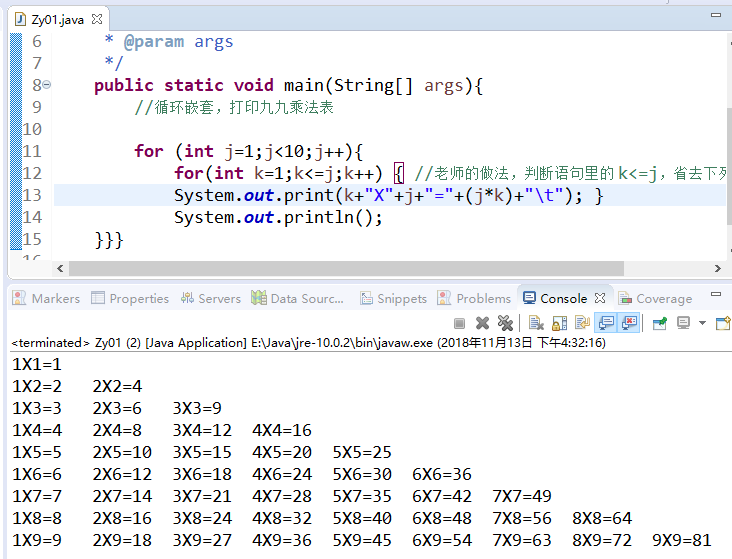Image resolution: width=732 pixels, height=559 pixels.
Task: Switch to the Snippets tab
Action: (x=394, y=298)
